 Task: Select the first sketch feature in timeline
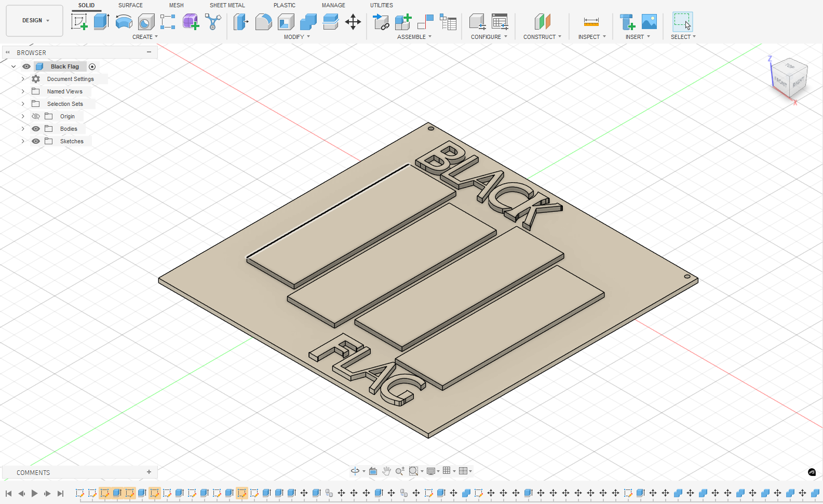pyautogui.click(x=79, y=493)
